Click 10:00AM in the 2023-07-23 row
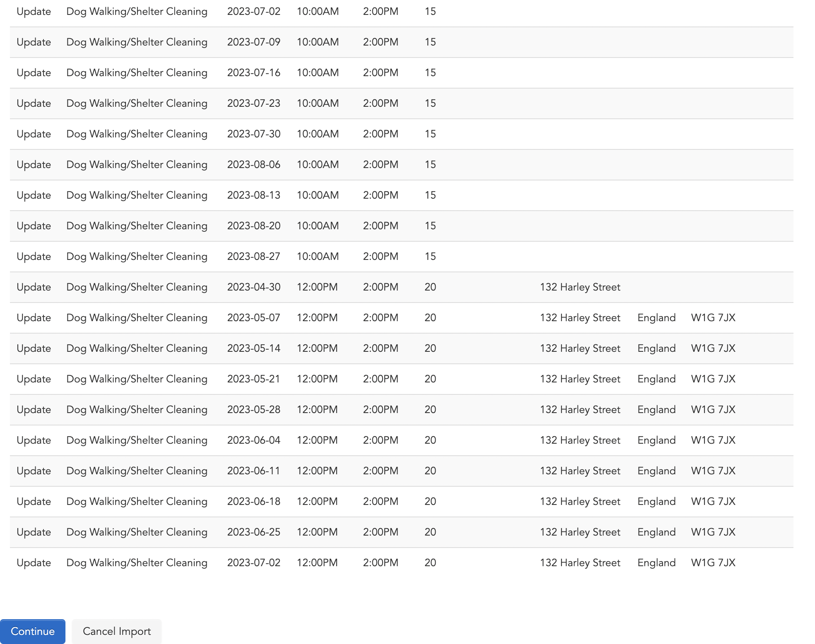This screenshot has width=815, height=644. pyautogui.click(x=318, y=103)
